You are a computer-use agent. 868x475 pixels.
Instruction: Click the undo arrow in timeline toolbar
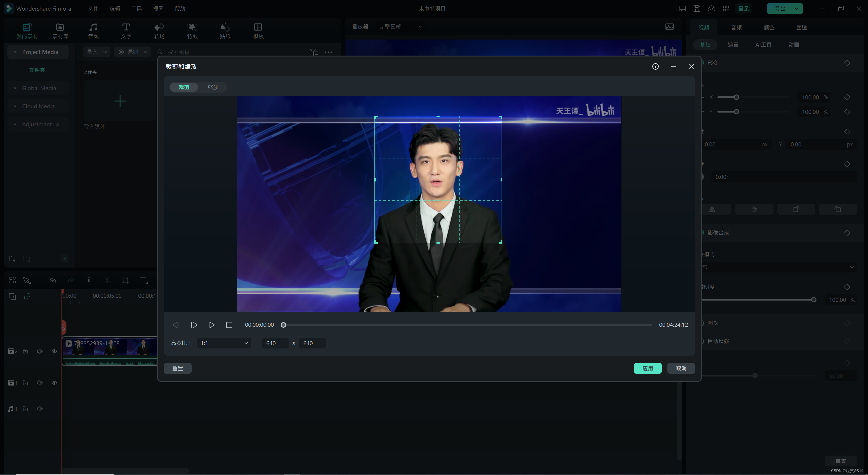(x=53, y=280)
